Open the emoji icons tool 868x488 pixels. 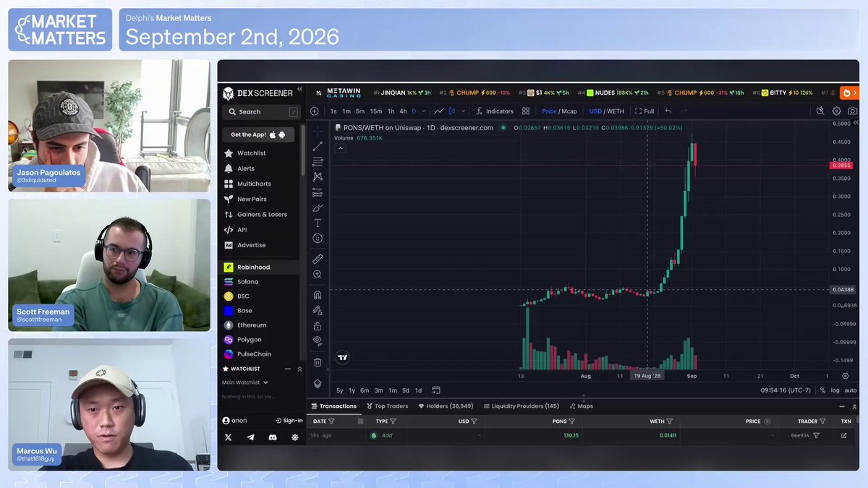pyautogui.click(x=318, y=238)
